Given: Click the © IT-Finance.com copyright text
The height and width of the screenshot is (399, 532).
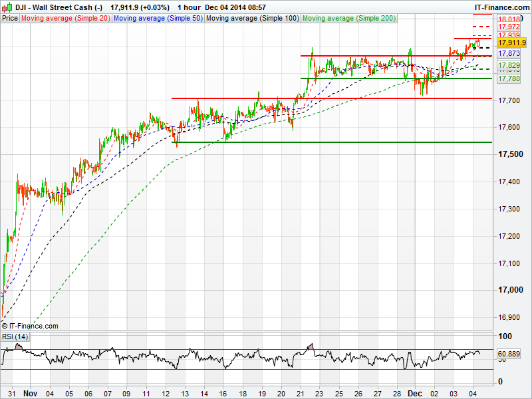Looking at the screenshot, I should click(x=30, y=326).
